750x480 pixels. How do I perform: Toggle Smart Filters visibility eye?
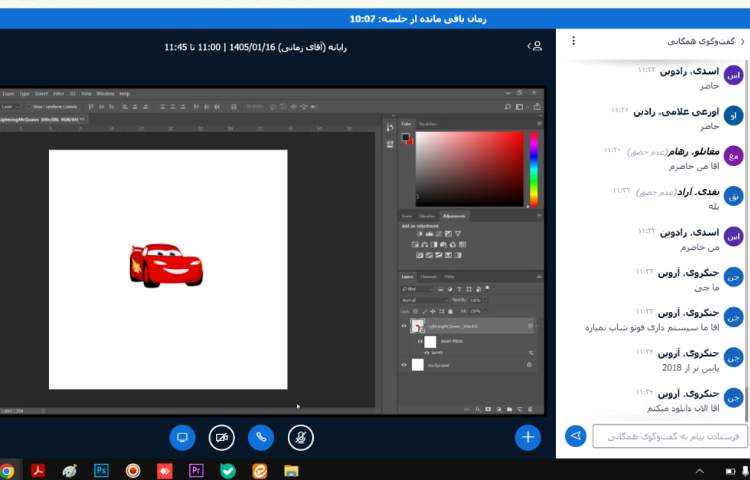[420, 341]
